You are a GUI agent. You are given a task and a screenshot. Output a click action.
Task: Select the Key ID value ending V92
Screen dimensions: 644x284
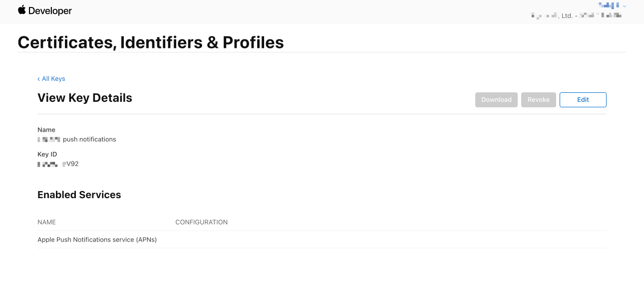(x=58, y=164)
